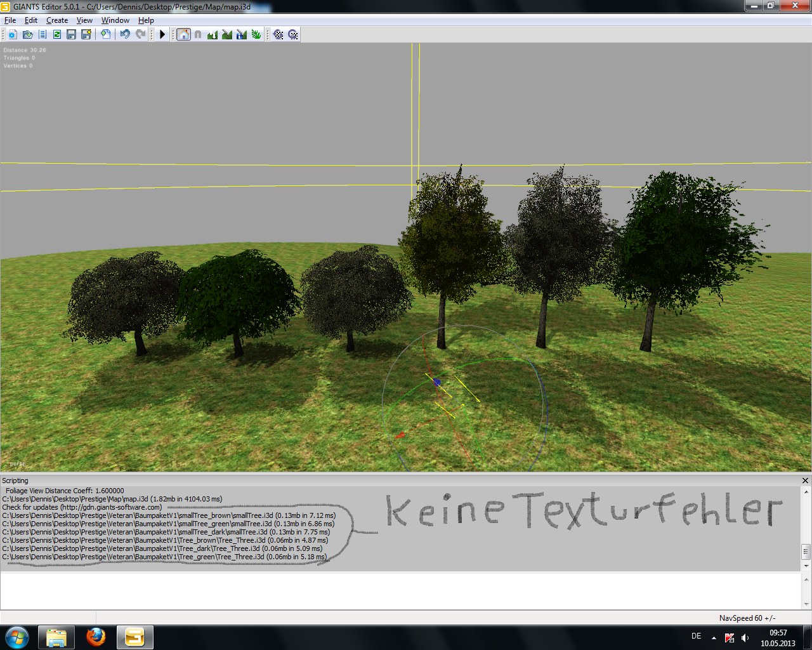Click the Check for updates log line
The image size is (812, 650).
tap(82, 507)
